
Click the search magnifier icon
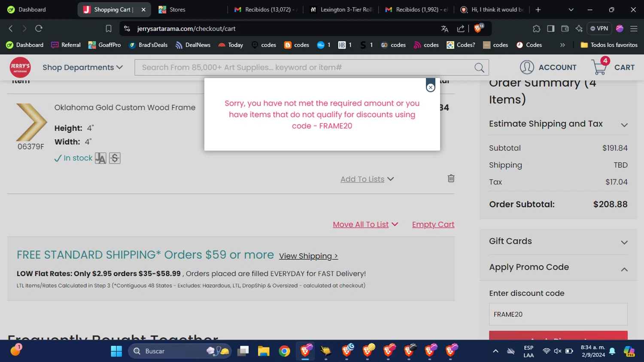tap(479, 67)
